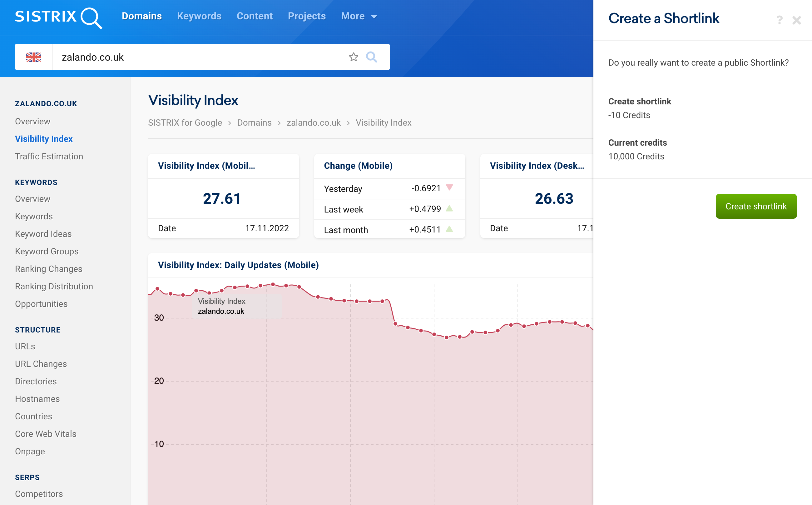Click the help question mark icon

click(779, 20)
